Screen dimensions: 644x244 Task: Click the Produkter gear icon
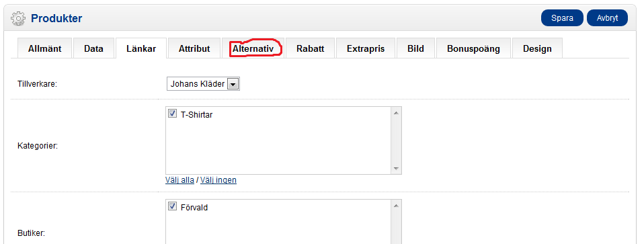17,19
